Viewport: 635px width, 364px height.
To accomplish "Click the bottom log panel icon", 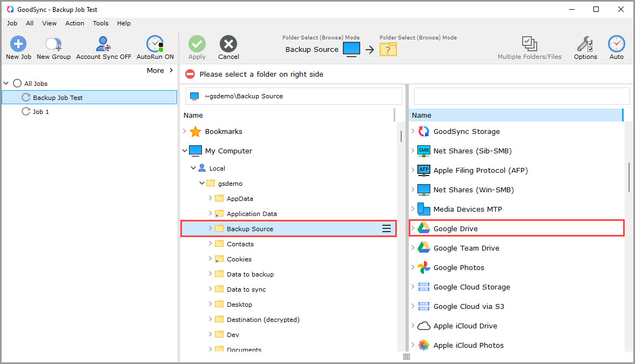I will (x=407, y=357).
